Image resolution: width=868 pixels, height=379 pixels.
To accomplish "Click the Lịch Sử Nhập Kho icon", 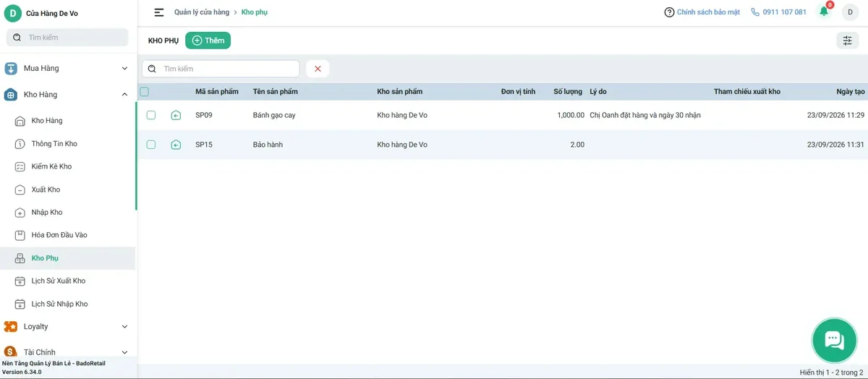I will coord(20,304).
